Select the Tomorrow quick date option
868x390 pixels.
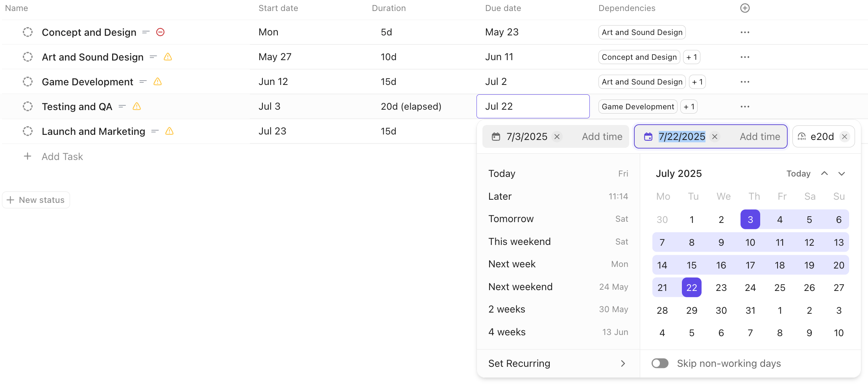point(558,219)
